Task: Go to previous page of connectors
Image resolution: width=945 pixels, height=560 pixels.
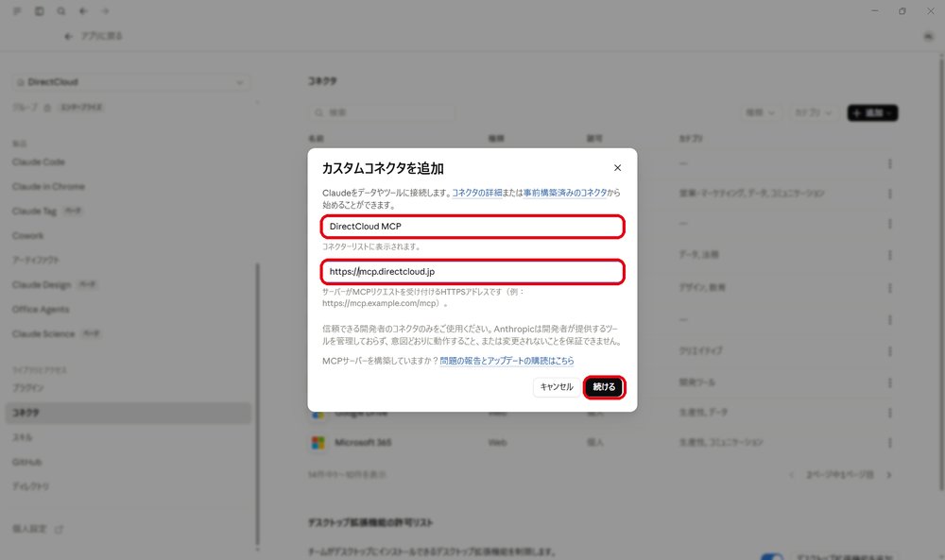Action: (x=791, y=475)
